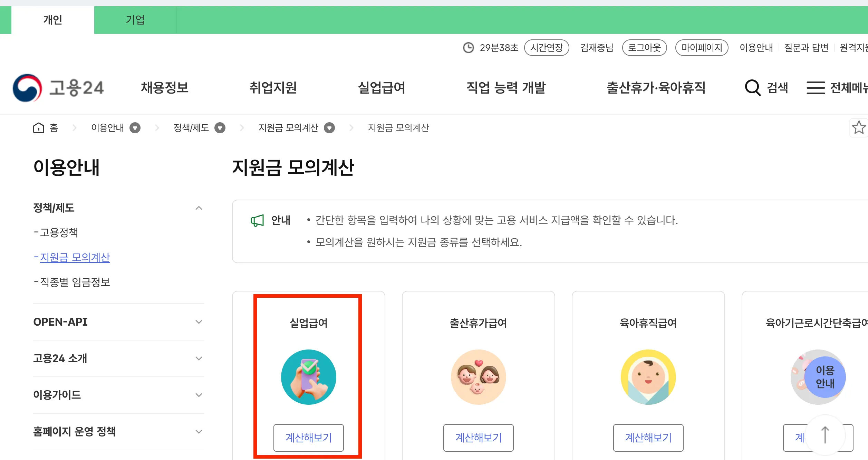This screenshot has width=868, height=460.
Task: Click the home icon in the breadcrumb
Action: click(x=39, y=127)
